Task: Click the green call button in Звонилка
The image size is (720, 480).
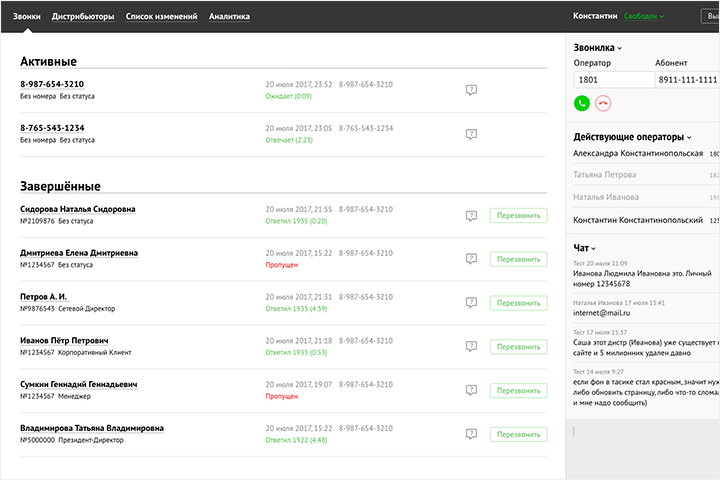Action: [x=581, y=103]
